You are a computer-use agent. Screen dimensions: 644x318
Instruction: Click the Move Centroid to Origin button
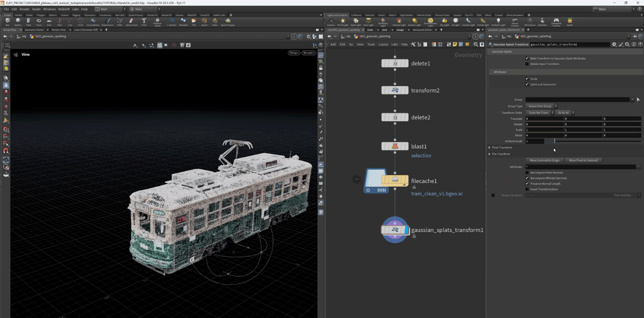tap(545, 161)
